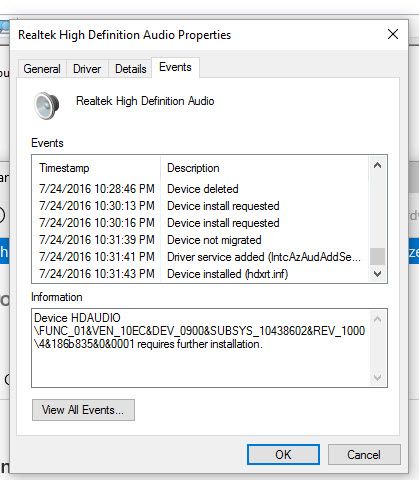Viewport: 419px width, 480px height.
Task: Open the Details tab
Action: (130, 69)
